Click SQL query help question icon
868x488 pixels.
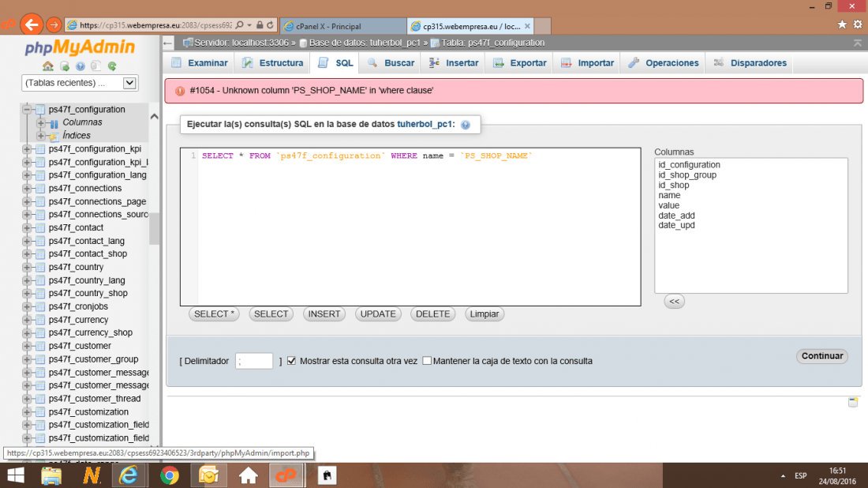pos(466,125)
